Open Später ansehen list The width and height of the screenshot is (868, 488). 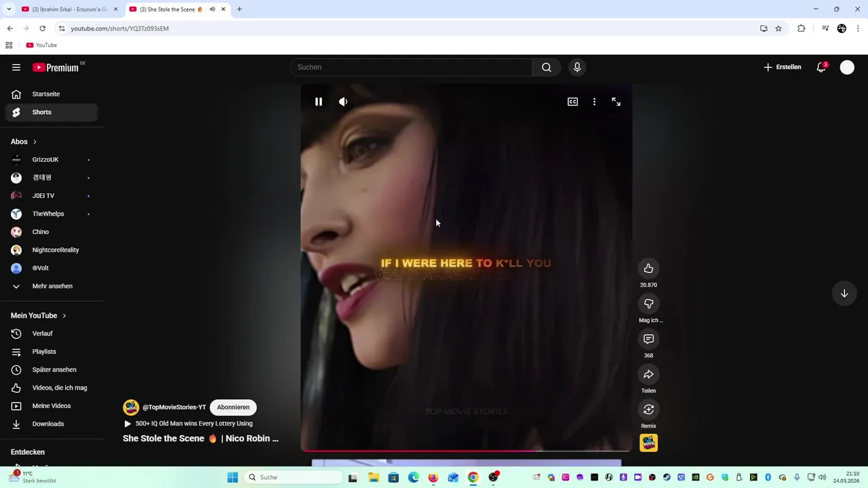(52, 370)
